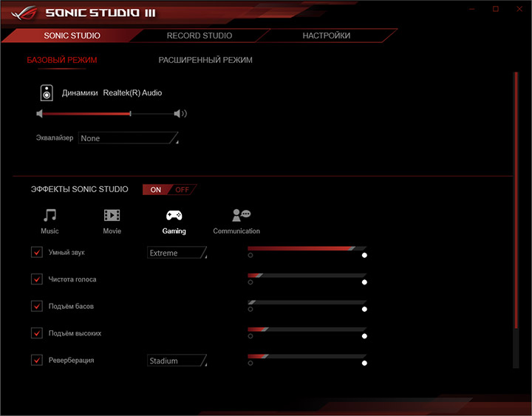Image resolution: width=532 pixels, height=416 pixels.
Task: Set Подъём высоких to minimum circle
Action: tap(250, 336)
